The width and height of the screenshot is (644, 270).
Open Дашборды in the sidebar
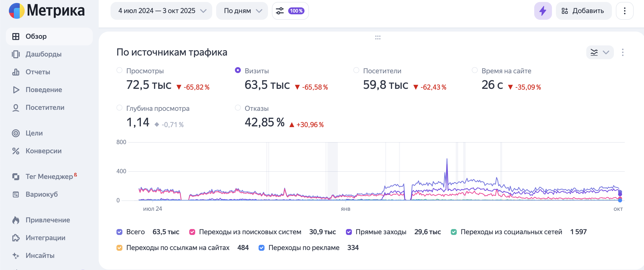[43, 54]
